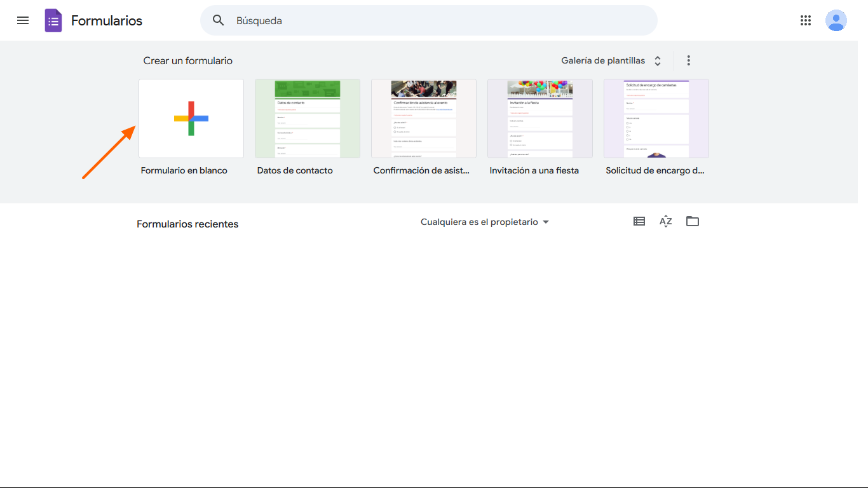Viewport: 868px width, 488px height.
Task: Select the Datos de contacto template
Action: point(308,118)
